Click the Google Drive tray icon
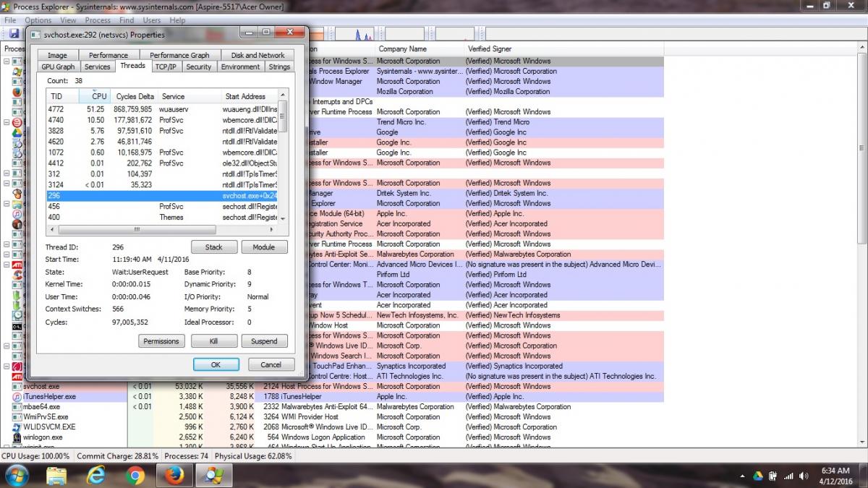Image resolution: width=868 pixels, height=488 pixels. [x=758, y=476]
